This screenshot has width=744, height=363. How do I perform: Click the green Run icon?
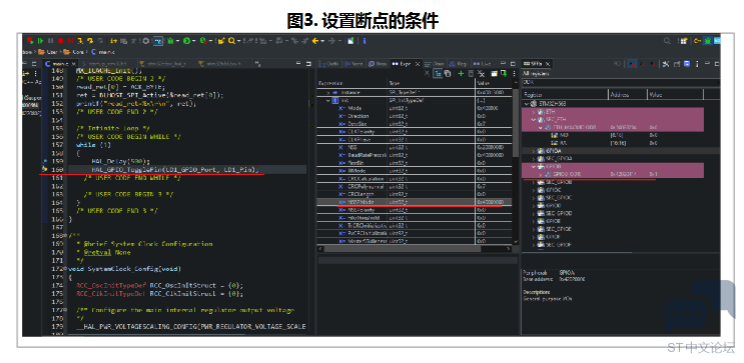[x=186, y=41]
